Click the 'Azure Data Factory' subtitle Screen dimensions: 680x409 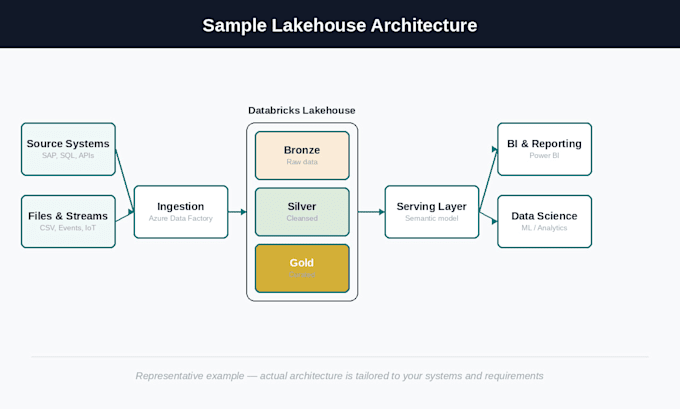181,218
